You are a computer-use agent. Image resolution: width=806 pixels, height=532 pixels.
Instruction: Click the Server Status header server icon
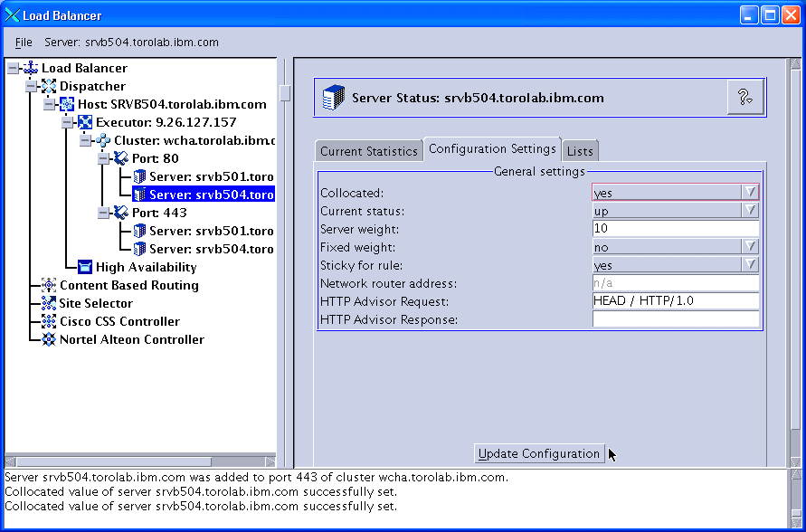[x=333, y=98]
